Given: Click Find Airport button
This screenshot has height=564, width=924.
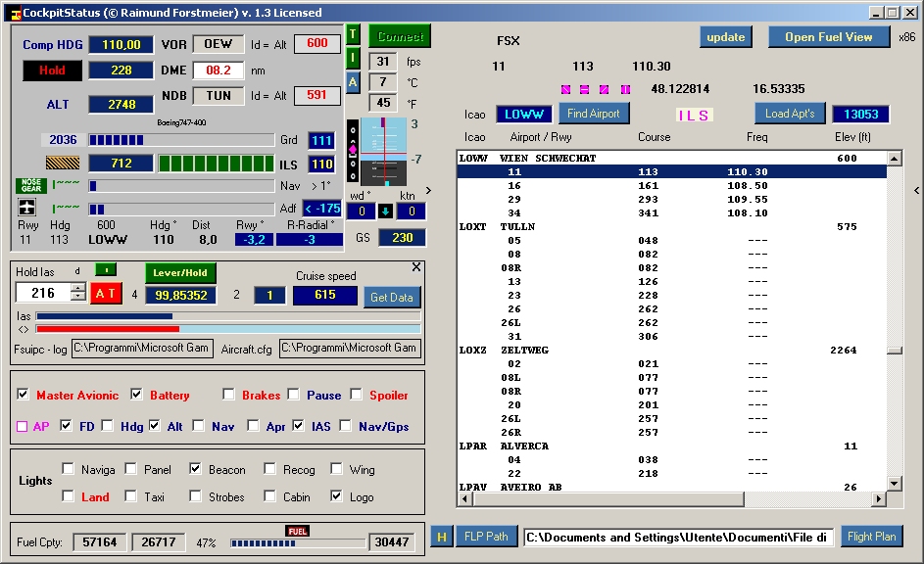Looking at the screenshot, I should pyautogui.click(x=594, y=114).
